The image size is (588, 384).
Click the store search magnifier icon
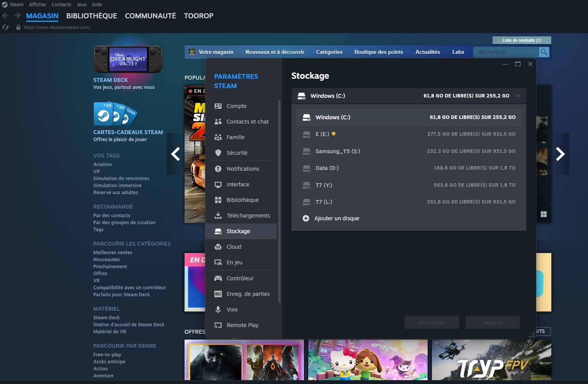[544, 52]
